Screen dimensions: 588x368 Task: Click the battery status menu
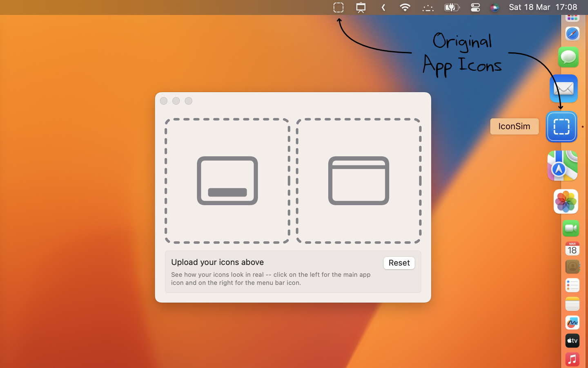[x=452, y=7]
